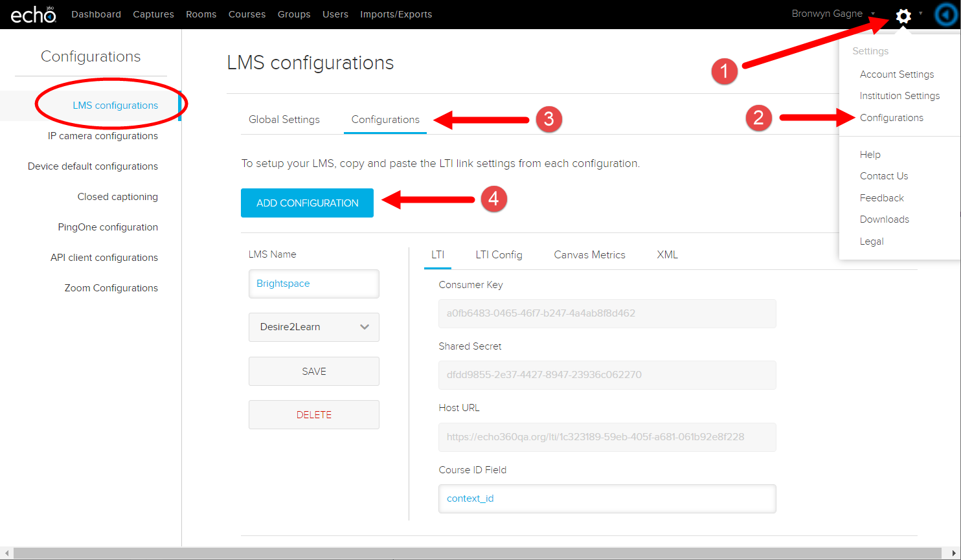This screenshot has height=560, width=961.
Task: Choose Downloads in settings menu
Action: [x=884, y=219]
